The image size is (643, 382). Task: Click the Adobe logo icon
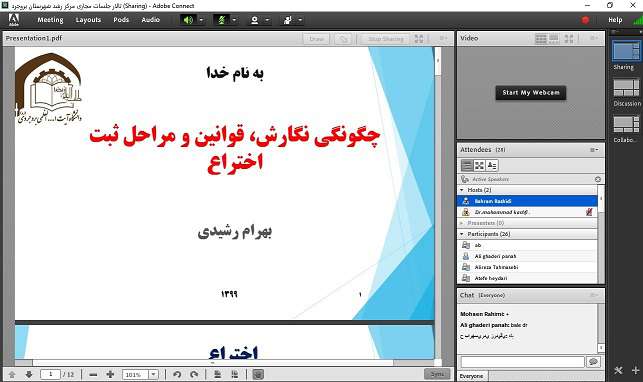click(x=14, y=19)
